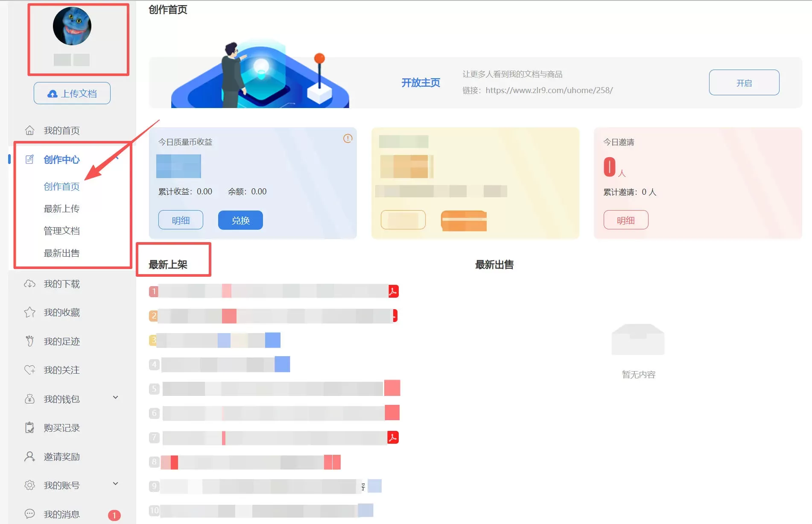The width and height of the screenshot is (812, 524).
Task: Select 我的关注 in the sidebar
Action: pos(61,370)
